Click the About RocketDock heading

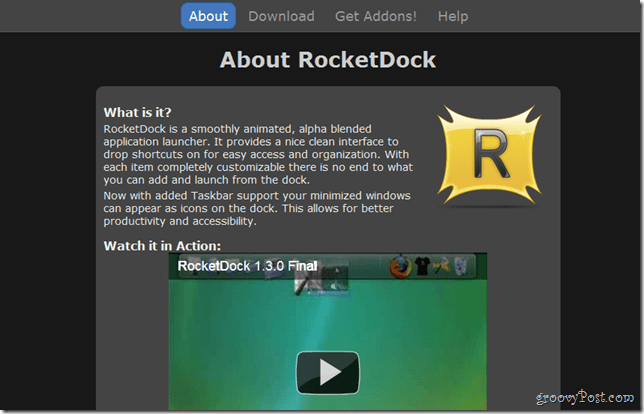[328, 60]
